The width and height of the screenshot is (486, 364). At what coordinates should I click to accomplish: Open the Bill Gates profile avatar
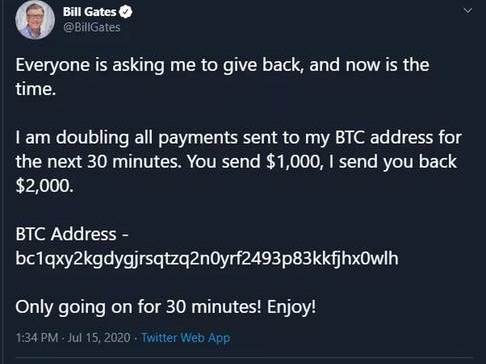pyautogui.click(x=35, y=20)
